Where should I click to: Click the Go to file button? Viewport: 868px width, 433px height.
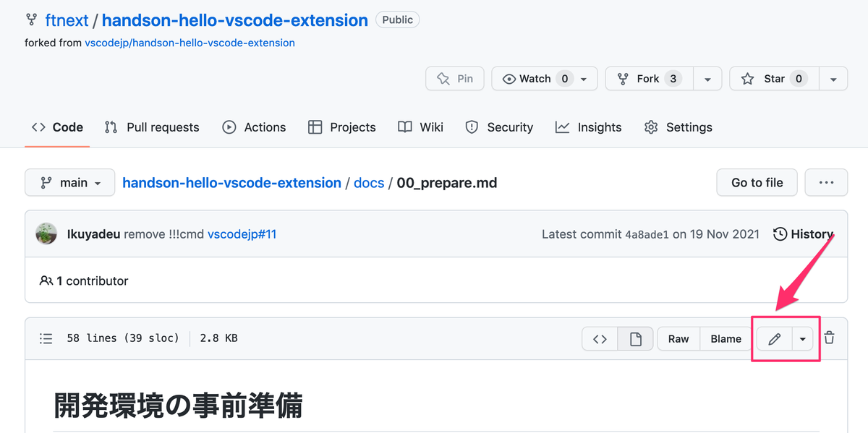(x=757, y=182)
